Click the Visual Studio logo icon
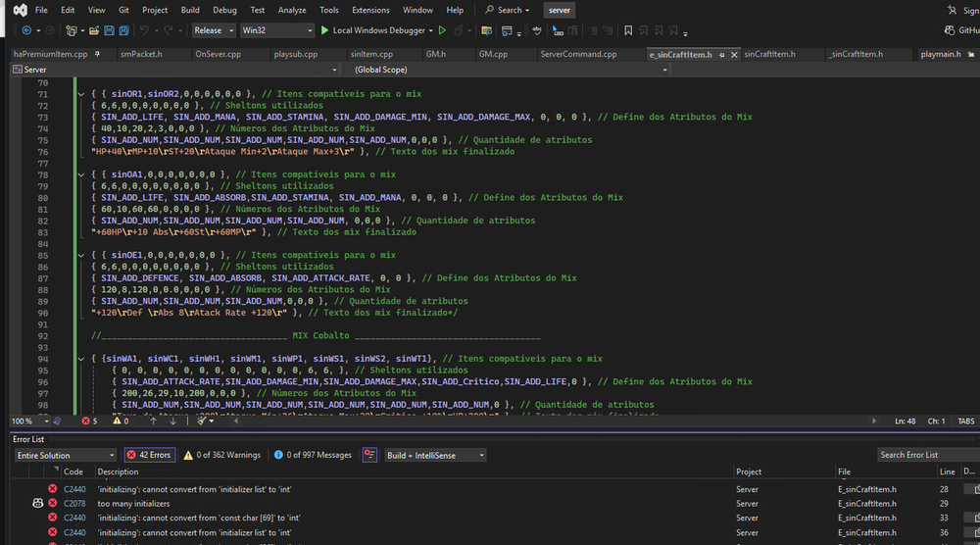This screenshot has height=545, width=980. pyautogui.click(x=20, y=10)
